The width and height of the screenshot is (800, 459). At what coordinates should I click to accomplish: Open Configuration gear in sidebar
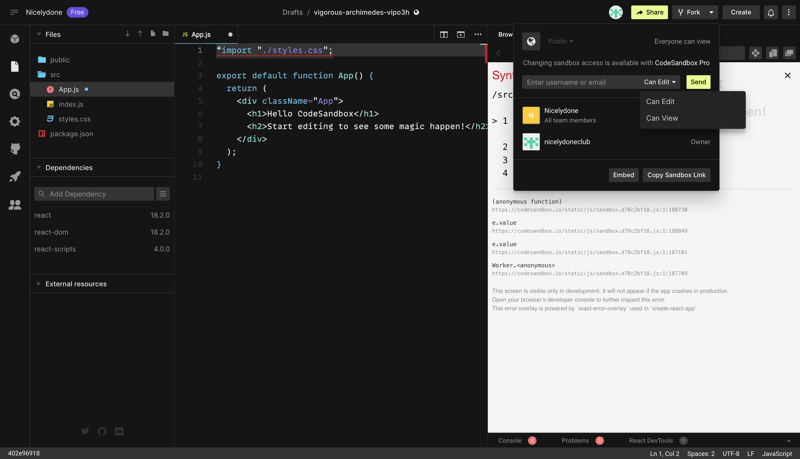coord(15,121)
